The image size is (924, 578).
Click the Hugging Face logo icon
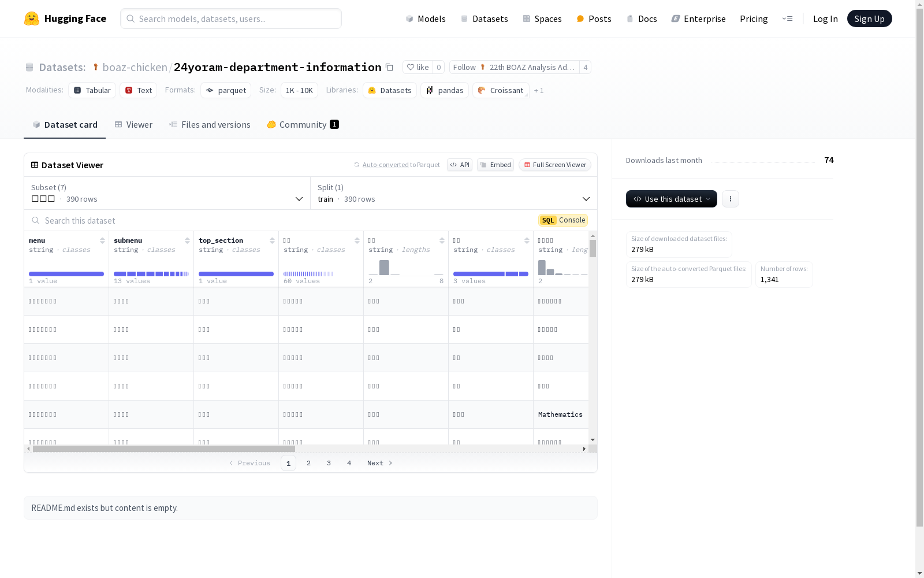click(x=32, y=18)
